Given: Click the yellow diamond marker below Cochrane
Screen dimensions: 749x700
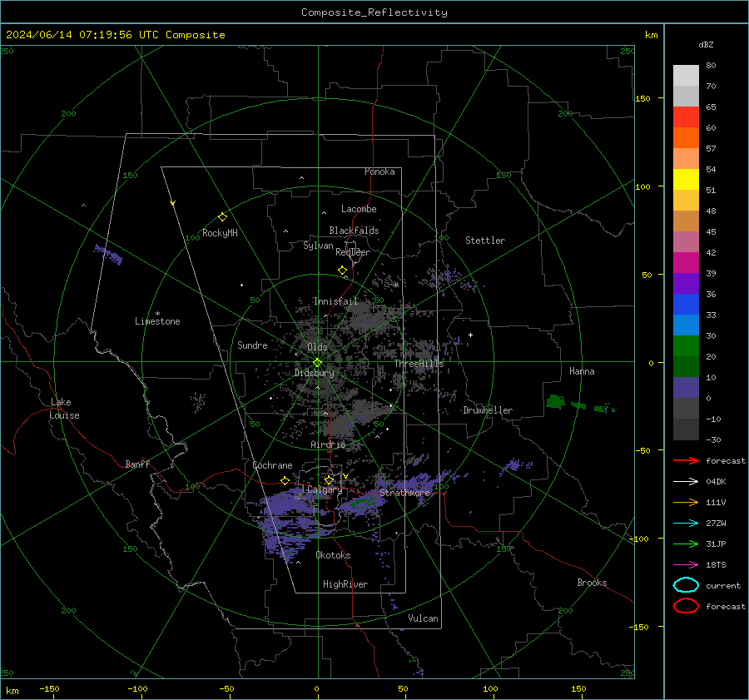Looking at the screenshot, I should click(285, 480).
